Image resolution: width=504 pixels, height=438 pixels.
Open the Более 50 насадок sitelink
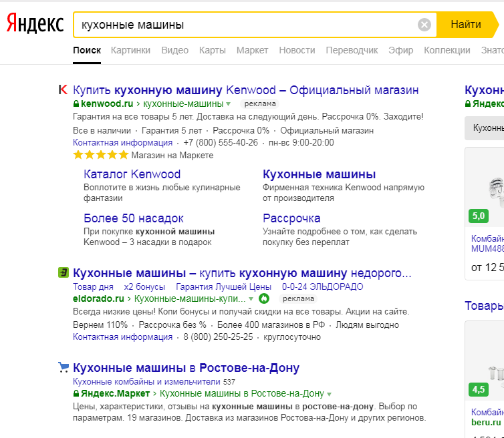point(134,218)
